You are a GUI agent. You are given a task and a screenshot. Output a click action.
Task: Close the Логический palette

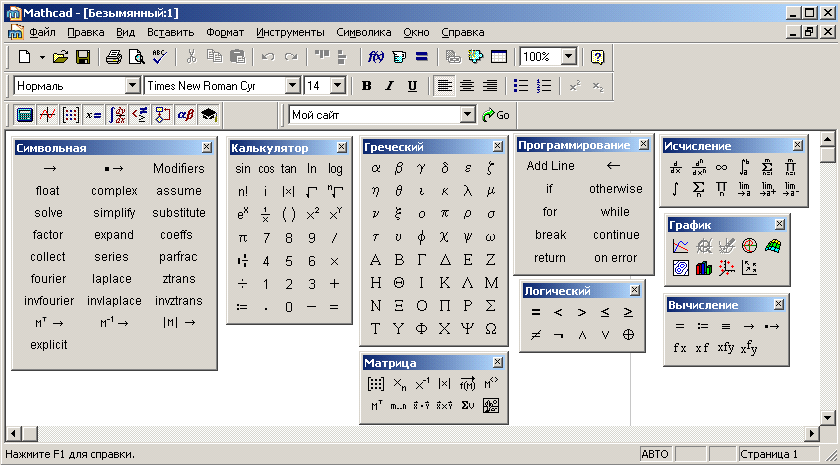[x=634, y=290]
